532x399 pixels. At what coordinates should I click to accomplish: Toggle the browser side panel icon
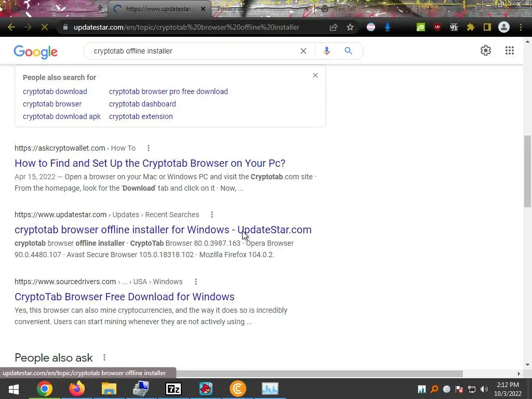click(x=487, y=27)
